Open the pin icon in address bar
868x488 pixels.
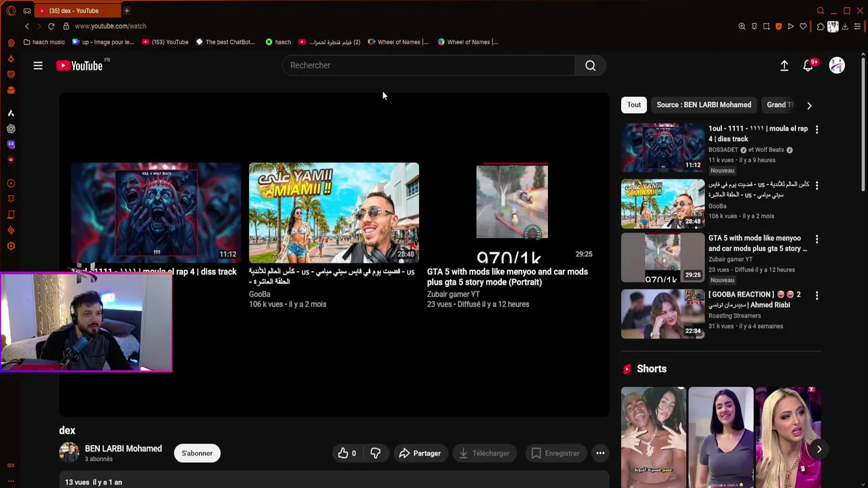(x=754, y=26)
